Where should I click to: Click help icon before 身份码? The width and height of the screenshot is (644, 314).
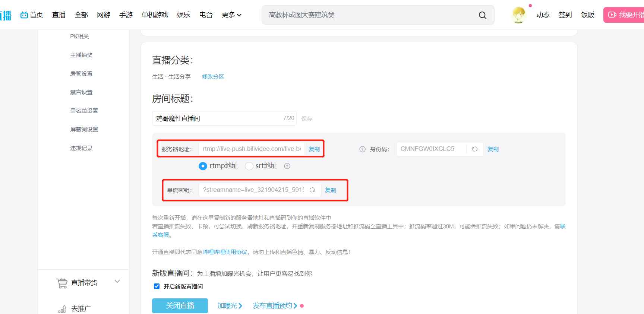click(362, 149)
